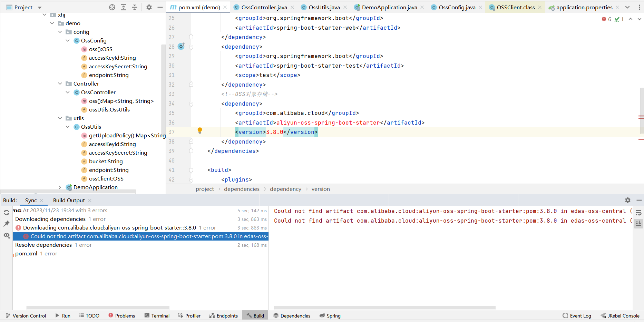Open the Project view switcher dropdown
The image size is (644, 322).
(x=39, y=7)
